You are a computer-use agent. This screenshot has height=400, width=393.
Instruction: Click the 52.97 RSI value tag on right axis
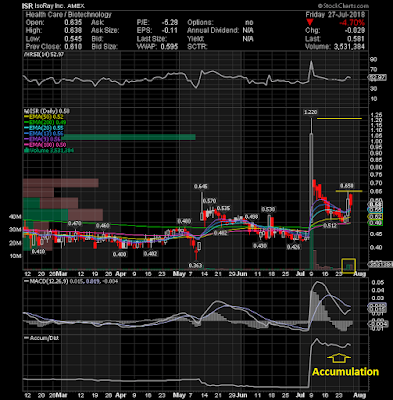pos(378,77)
